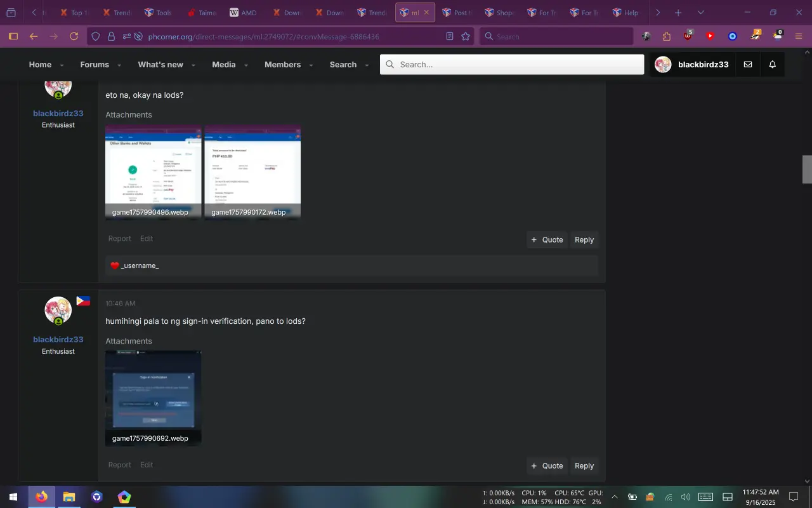The height and width of the screenshot is (508, 812).
Task: Bookmark this page with the star icon
Action: 466,36
